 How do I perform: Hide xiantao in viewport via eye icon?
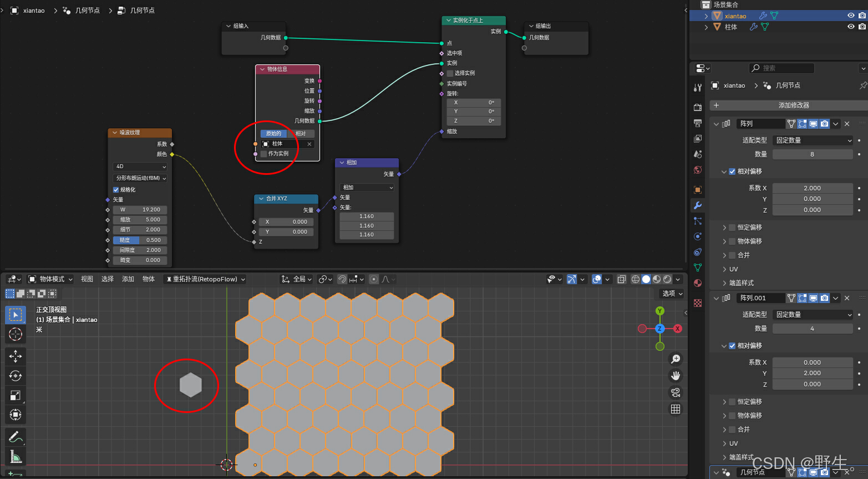click(851, 16)
